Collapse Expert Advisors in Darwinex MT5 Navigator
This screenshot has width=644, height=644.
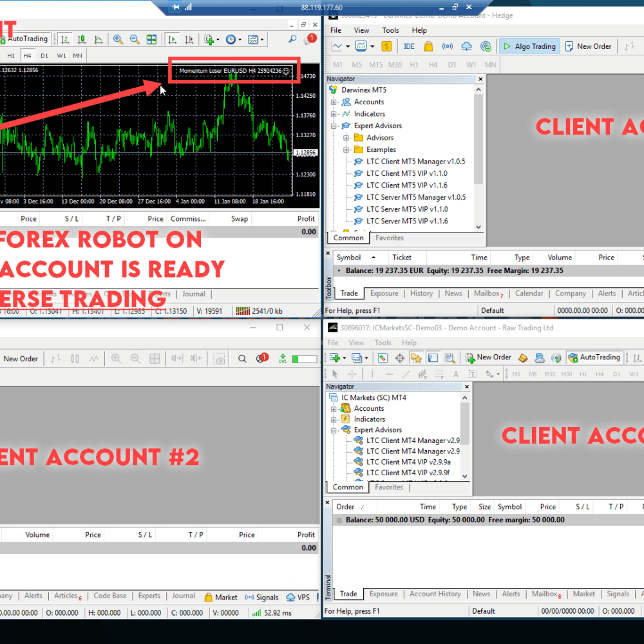click(334, 126)
